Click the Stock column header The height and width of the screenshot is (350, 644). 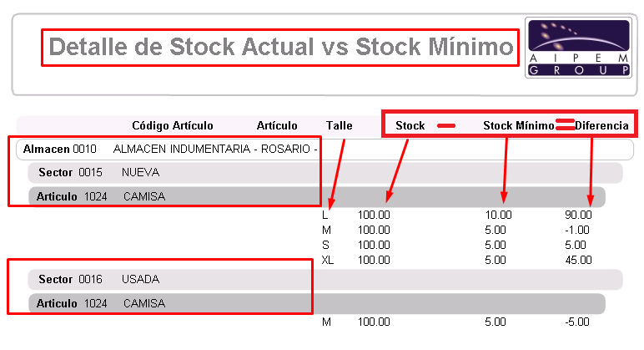click(x=410, y=125)
